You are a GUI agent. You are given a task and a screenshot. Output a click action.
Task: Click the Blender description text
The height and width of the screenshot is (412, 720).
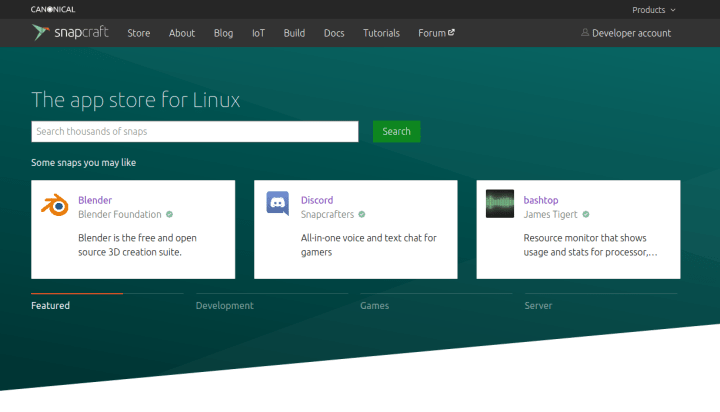coord(137,245)
